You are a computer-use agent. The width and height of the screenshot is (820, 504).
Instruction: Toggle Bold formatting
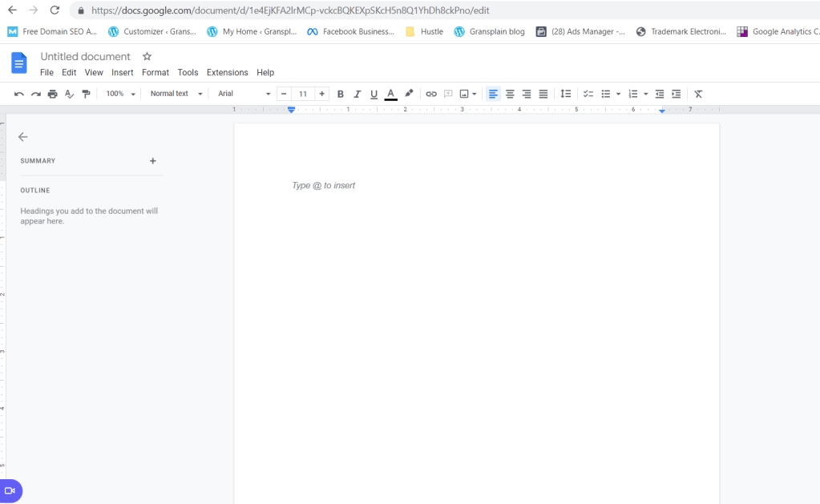coord(341,94)
